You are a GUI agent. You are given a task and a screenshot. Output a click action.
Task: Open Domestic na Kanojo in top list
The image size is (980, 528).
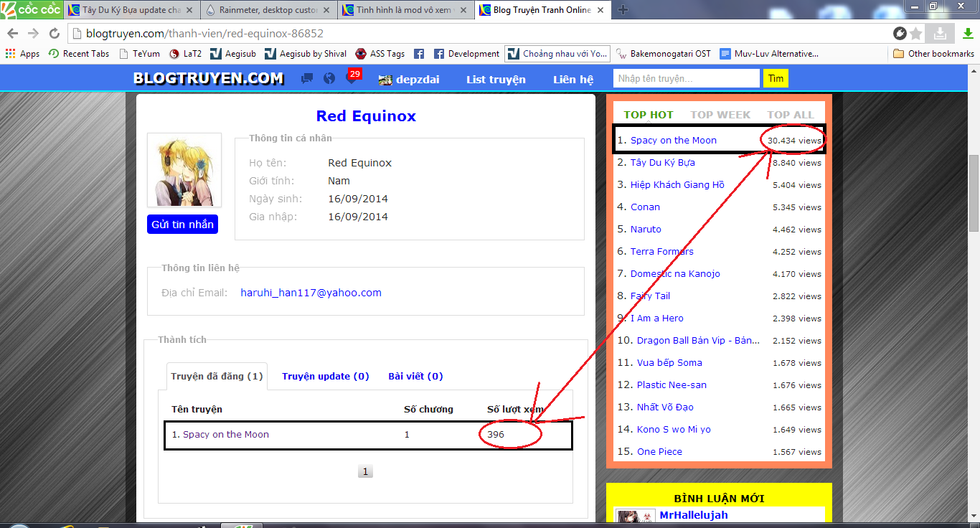[x=675, y=274]
